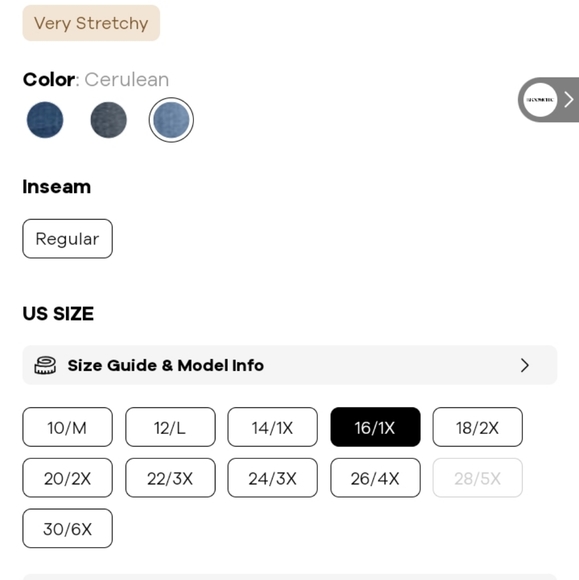Select the dark blue color swatch
Viewport: 579px width, 580px height.
point(45,120)
